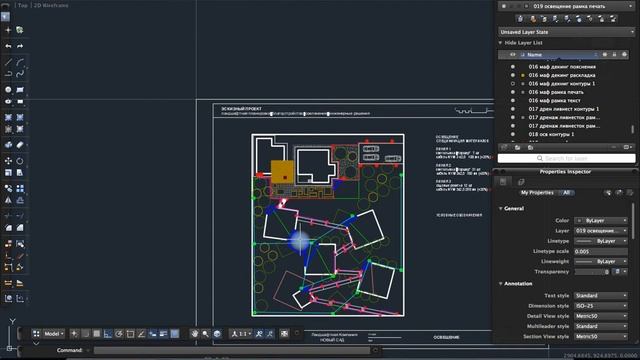The width and height of the screenshot is (640, 360).
Task: Click the lock column icon in layer header
Action: tap(614, 54)
